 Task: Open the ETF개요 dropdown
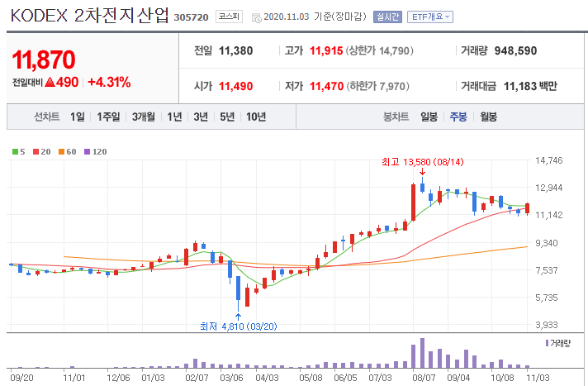430,17
